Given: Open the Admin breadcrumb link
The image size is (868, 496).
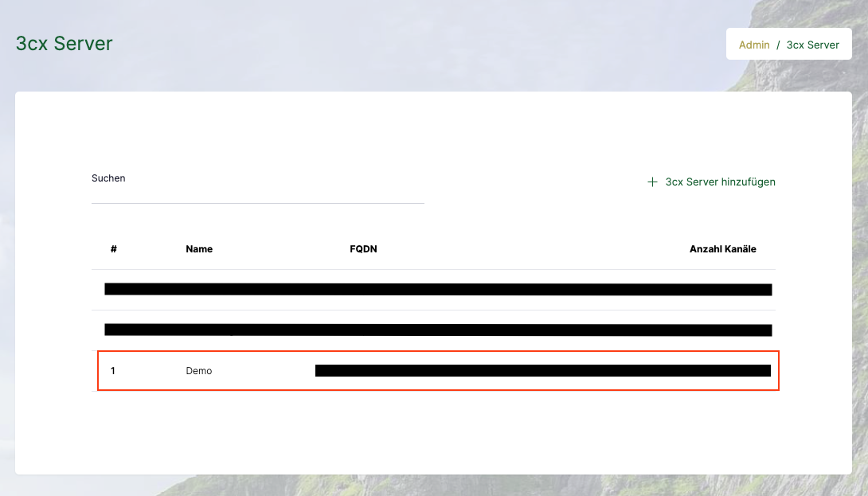Looking at the screenshot, I should [753, 45].
